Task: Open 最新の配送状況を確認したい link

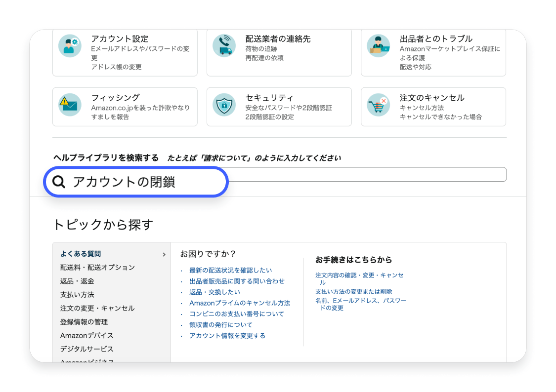Action: click(x=230, y=271)
